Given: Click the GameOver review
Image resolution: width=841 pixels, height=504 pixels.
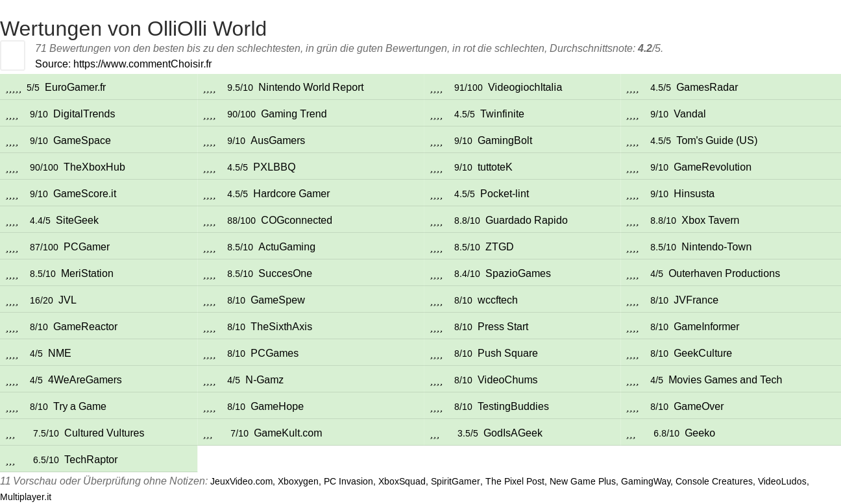Looking at the screenshot, I should click(x=698, y=407).
